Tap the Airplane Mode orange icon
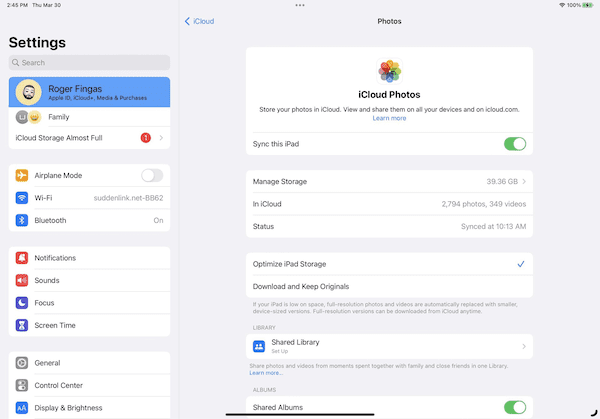This screenshot has height=419, width=600. tap(22, 175)
